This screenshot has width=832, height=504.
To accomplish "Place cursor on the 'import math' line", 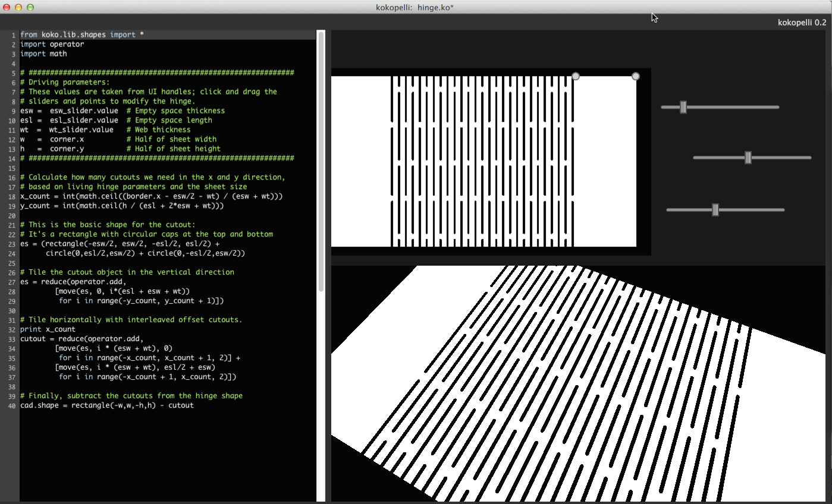I will coord(43,53).
